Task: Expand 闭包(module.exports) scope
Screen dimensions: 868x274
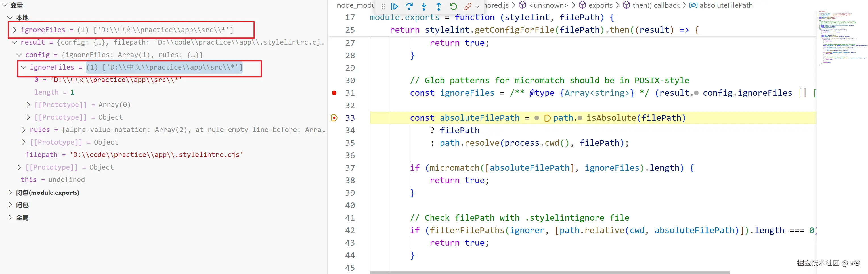Action: click(10, 193)
